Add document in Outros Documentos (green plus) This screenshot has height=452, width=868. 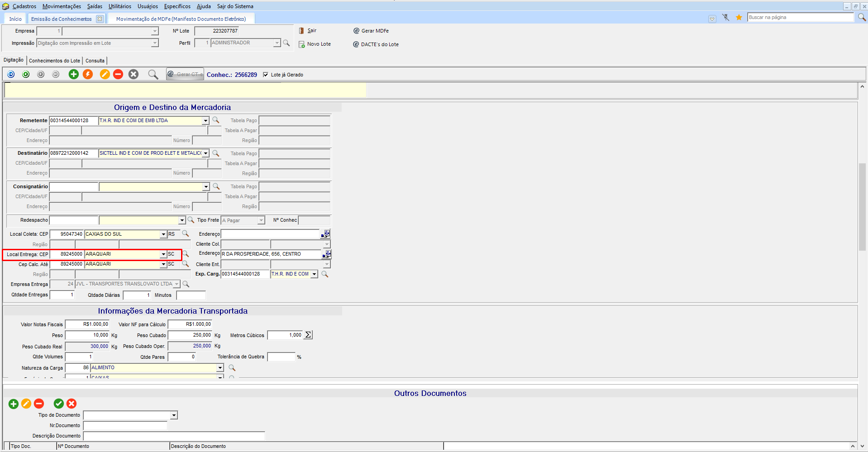pyautogui.click(x=14, y=404)
